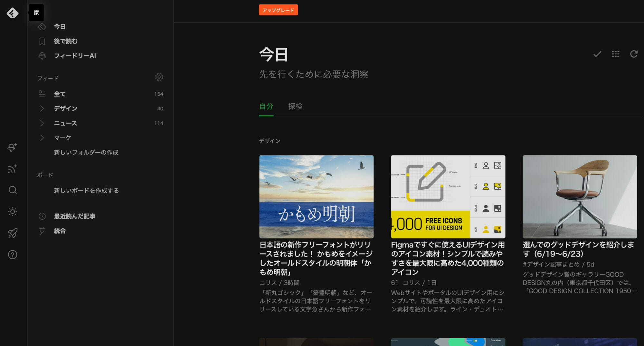Open feed settings gear icon
The height and width of the screenshot is (346, 644).
click(159, 77)
